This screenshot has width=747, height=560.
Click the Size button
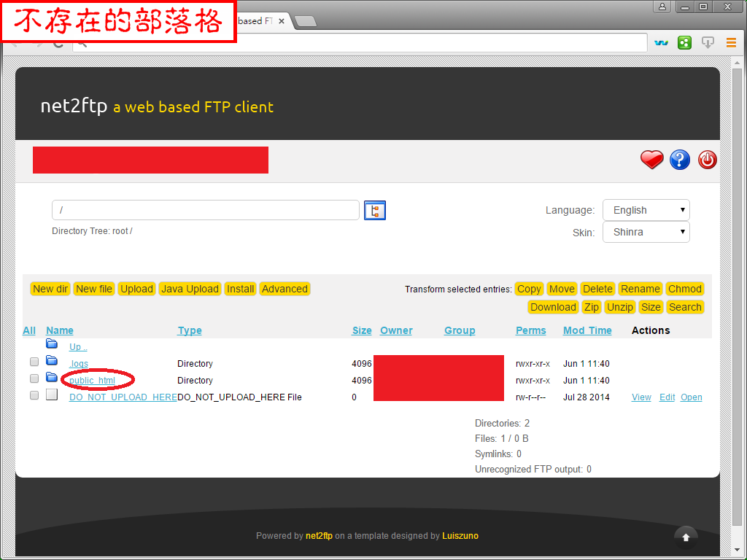[x=651, y=307]
